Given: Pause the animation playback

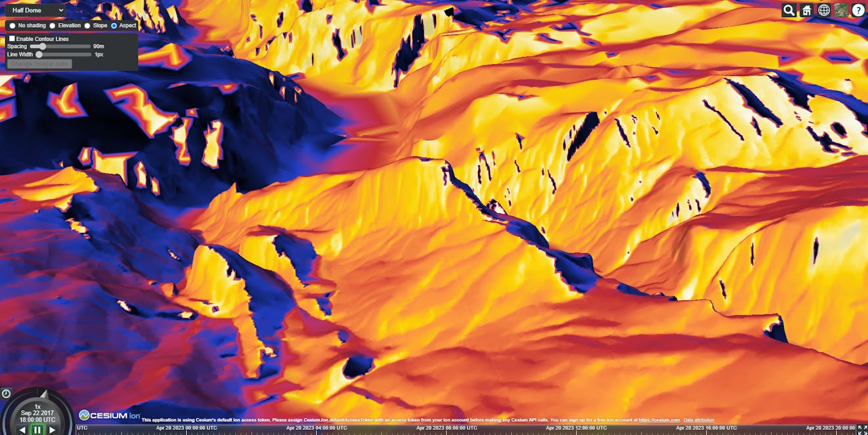Looking at the screenshot, I should [37, 430].
